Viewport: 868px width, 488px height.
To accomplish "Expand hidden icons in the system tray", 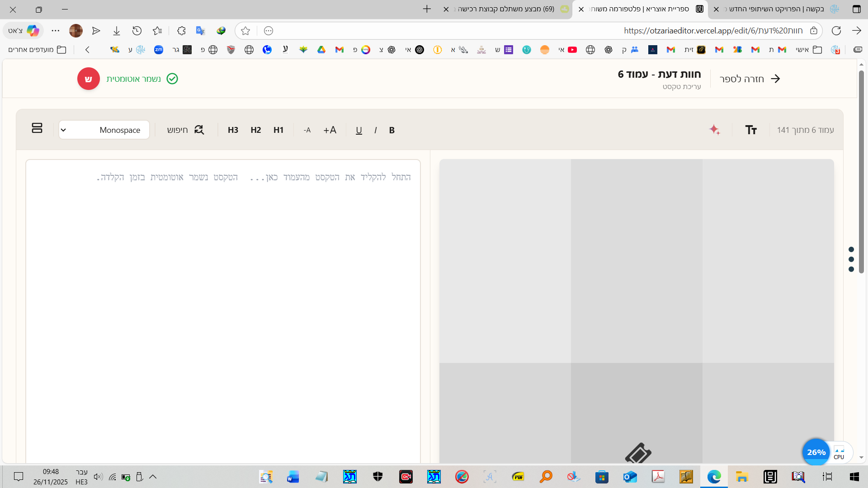I will point(152,477).
